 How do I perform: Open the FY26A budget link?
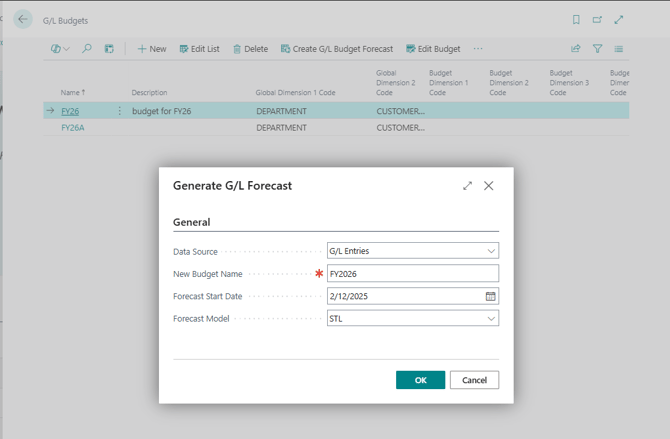pos(72,128)
